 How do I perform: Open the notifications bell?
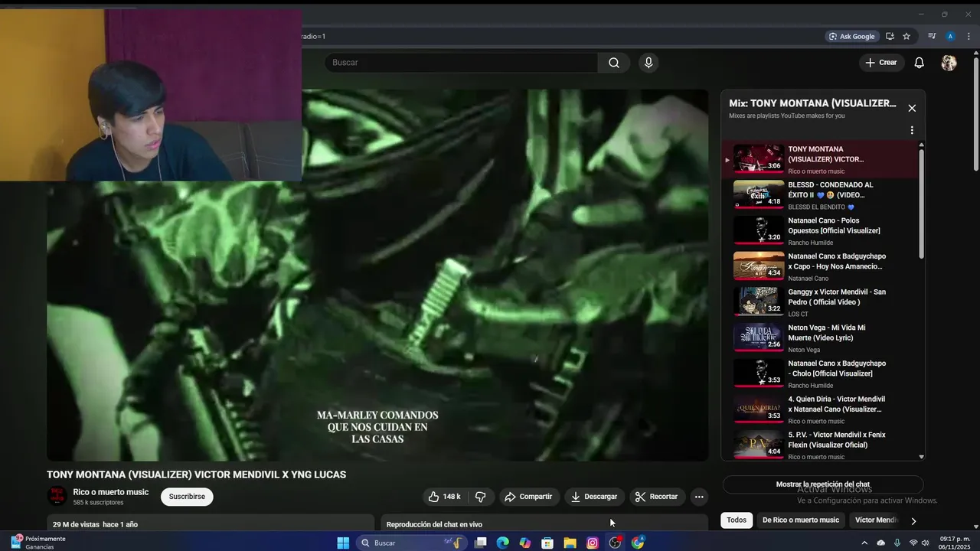tap(919, 63)
